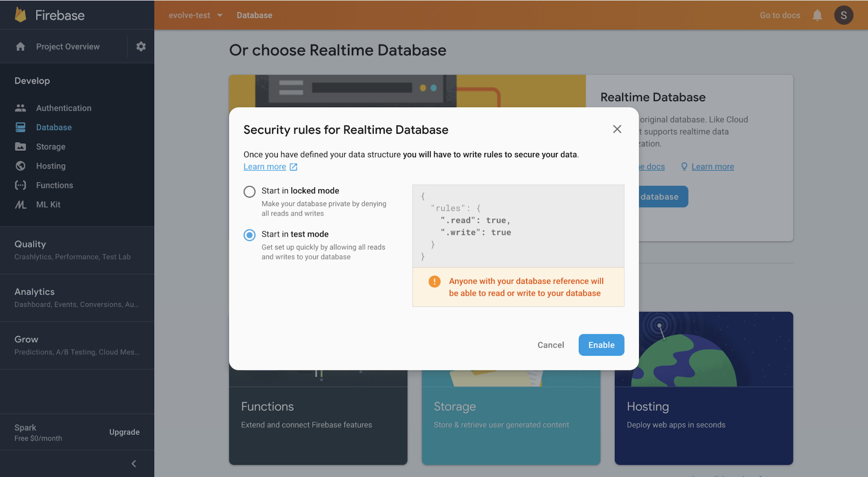
Task: Click the ML Kit icon in sidebar
Action: point(20,204)
